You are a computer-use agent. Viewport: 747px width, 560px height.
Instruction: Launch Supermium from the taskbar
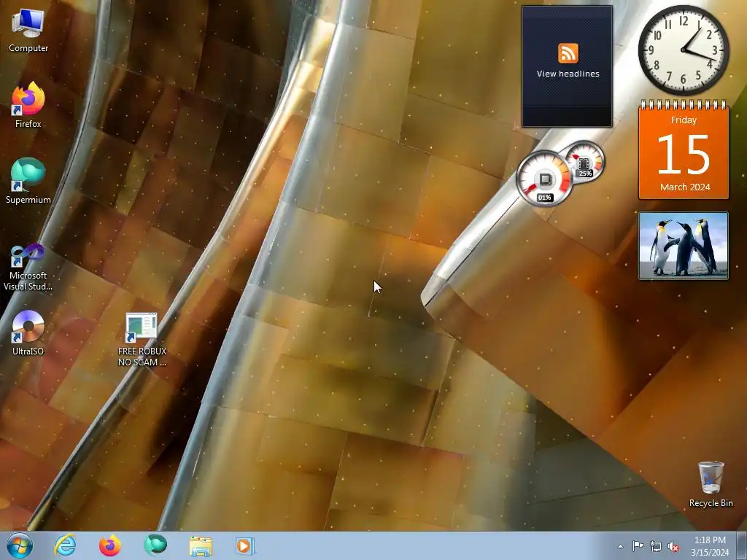[155, 545]
